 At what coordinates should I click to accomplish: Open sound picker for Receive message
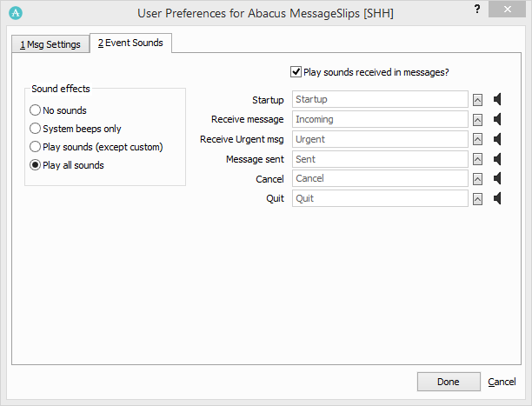pos(478,120)
